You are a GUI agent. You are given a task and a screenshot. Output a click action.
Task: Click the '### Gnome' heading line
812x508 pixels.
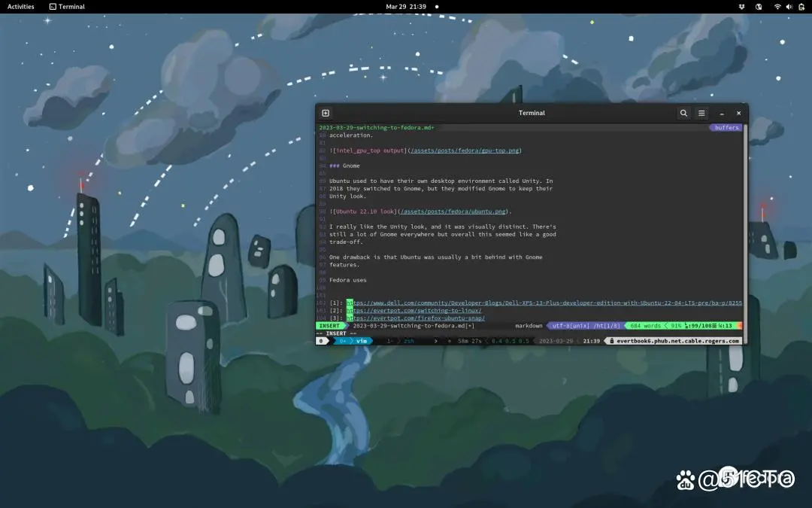point(344,166)
